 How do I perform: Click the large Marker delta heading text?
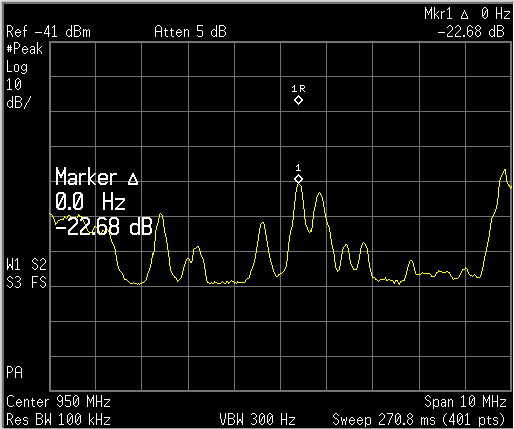click(97, 177)
